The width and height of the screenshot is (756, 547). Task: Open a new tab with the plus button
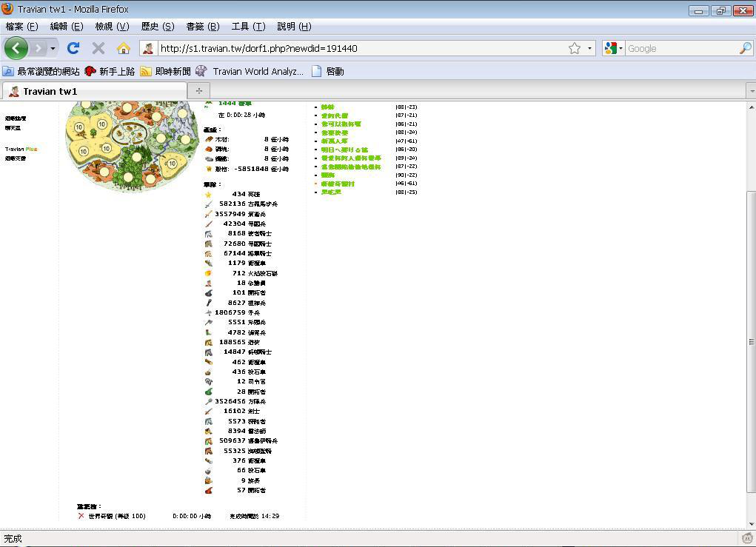coord(198,90)
